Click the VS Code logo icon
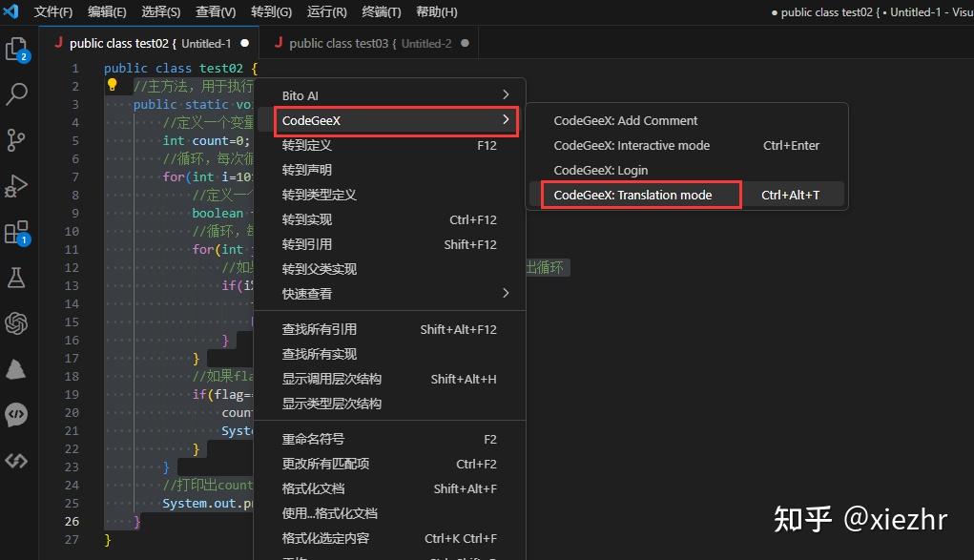The image size is (974, 560). 11,11
